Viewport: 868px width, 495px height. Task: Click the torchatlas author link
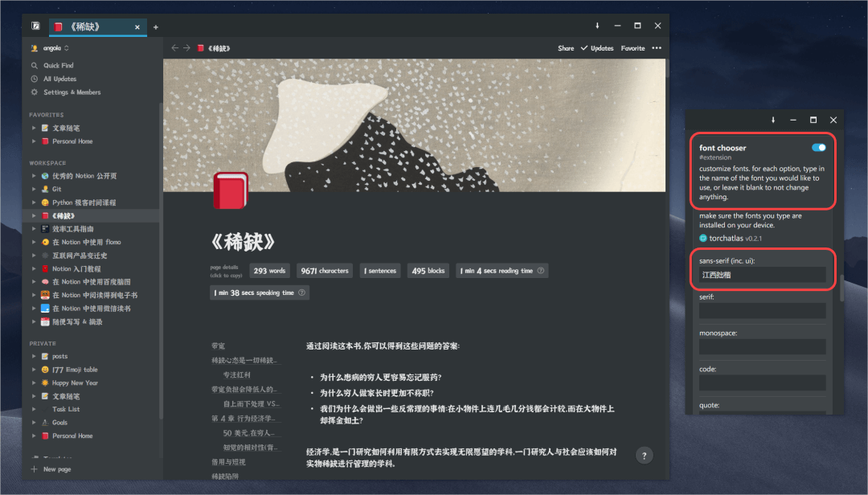(x=726, y=238)
